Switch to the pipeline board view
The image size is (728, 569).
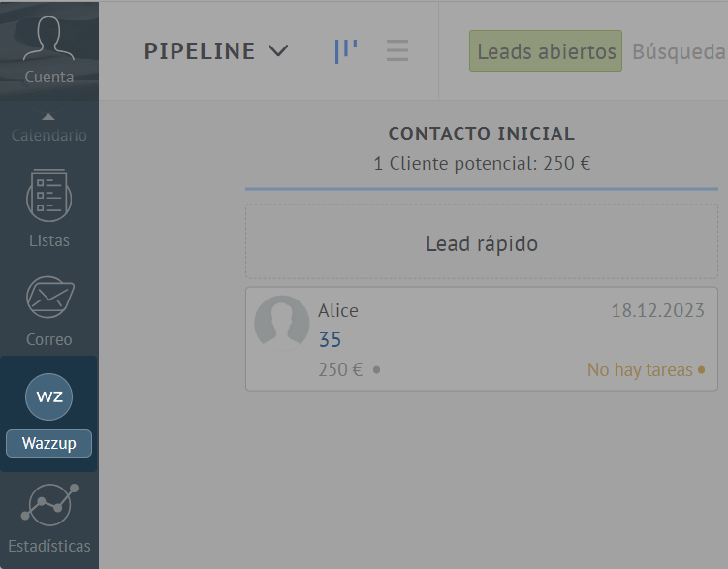tap(345, 50)
